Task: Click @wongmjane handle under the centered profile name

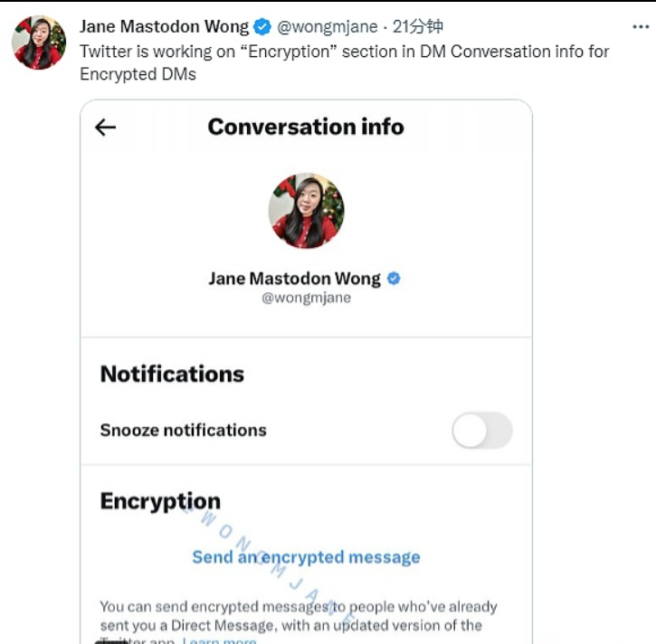Action: tap(306, 298)
